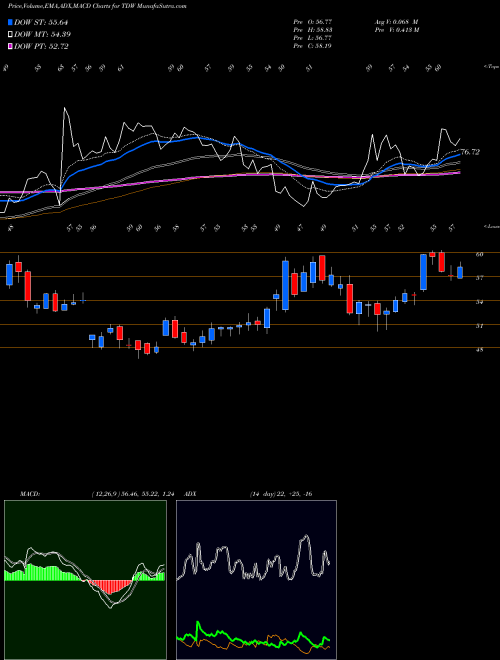The width and height of the screenshot is (500, 660).
Task: Click the 57 price axis label
Action: [x=479, y=278]
